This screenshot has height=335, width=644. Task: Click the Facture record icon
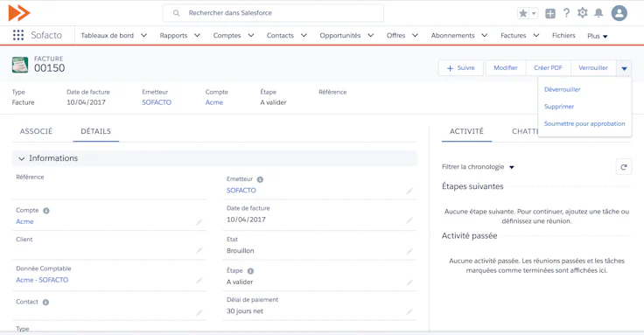[20, 65]
